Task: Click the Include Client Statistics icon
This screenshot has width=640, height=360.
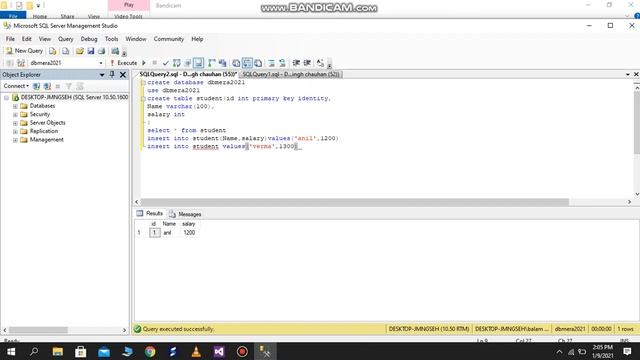Action: pos(222,63)
